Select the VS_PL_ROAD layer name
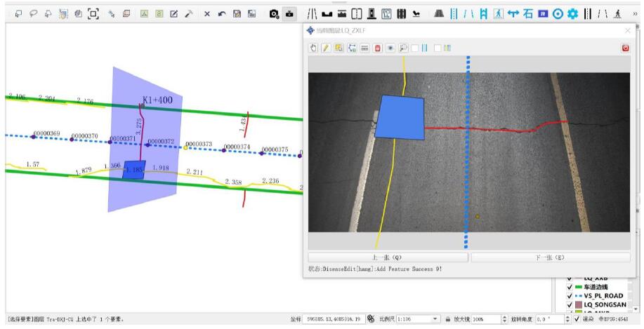644x329 pixels. tap(603, 296)
